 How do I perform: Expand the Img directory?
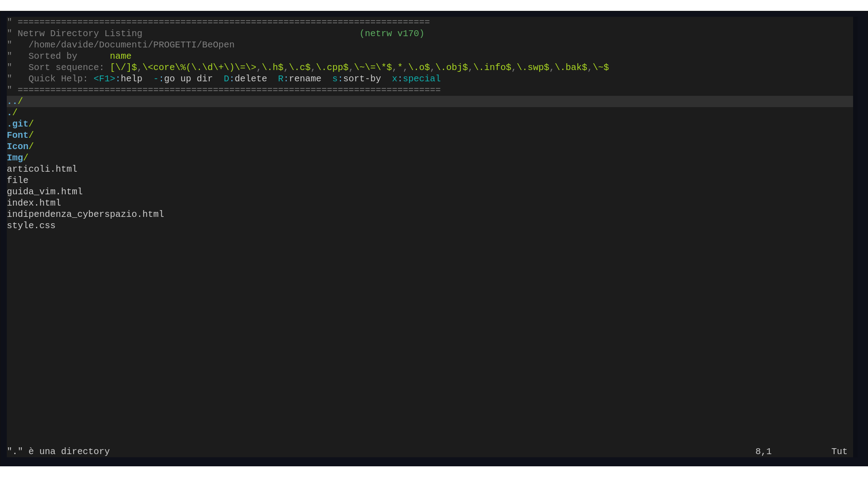point(17,158)
